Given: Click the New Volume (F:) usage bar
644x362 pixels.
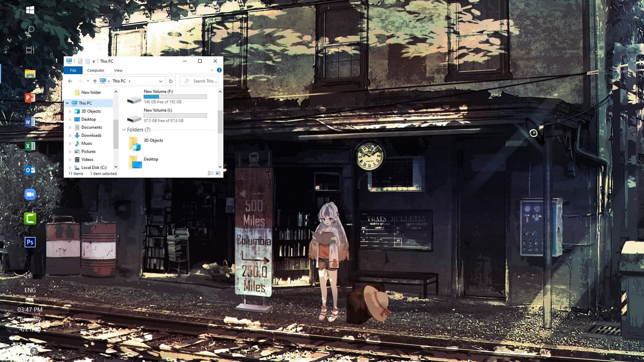Looking at the screenshot, I should [x=175, y=97].
